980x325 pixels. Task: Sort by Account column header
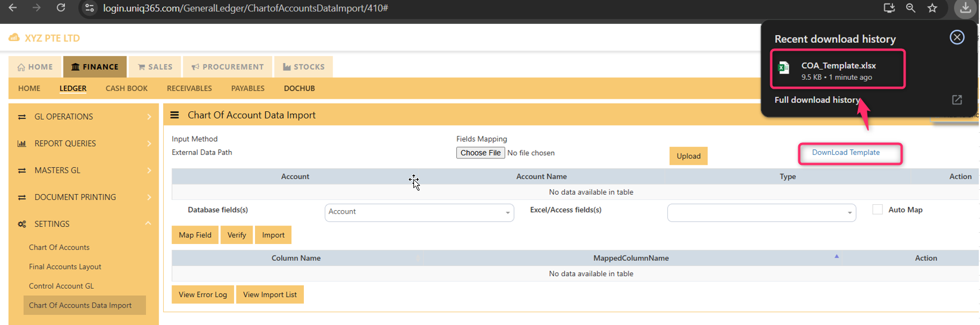[x=295, y=176]
